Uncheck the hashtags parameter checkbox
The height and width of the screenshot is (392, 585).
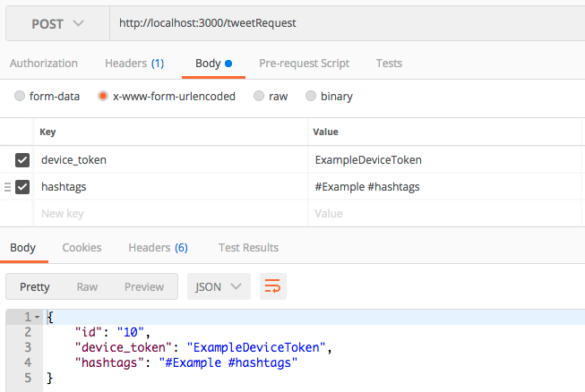[22, 187]
